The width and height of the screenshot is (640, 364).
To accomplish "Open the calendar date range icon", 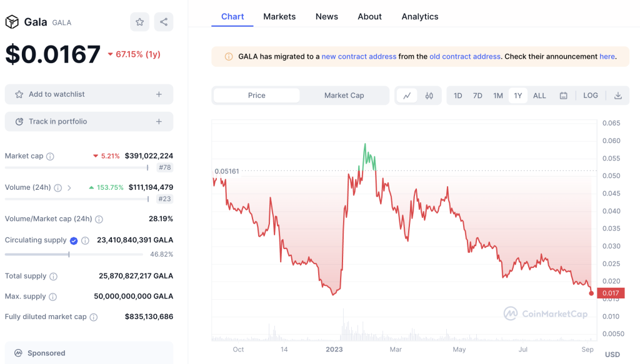I will click(563, 96).
